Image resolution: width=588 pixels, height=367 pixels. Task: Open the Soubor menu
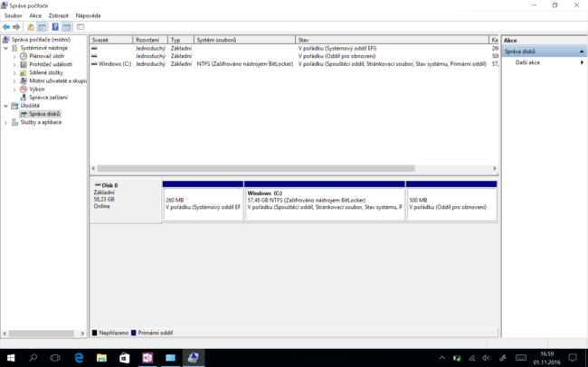click(x=14, y=15)
